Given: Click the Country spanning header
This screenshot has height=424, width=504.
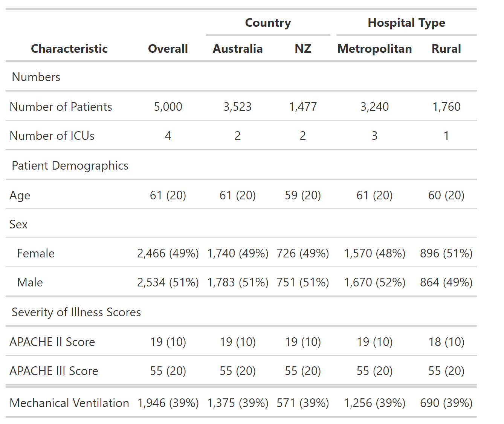Looking at the screenshot, I should 268,23.
